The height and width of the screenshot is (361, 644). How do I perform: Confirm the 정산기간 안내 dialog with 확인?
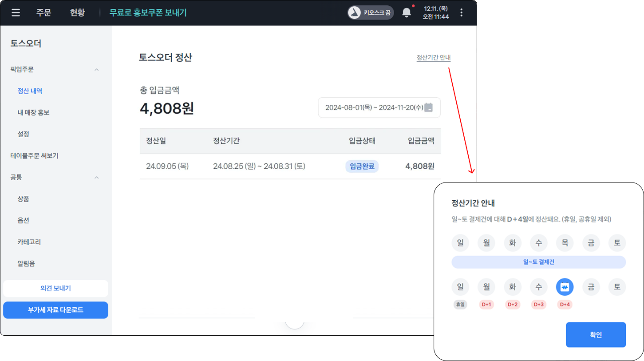click(596, 335)
